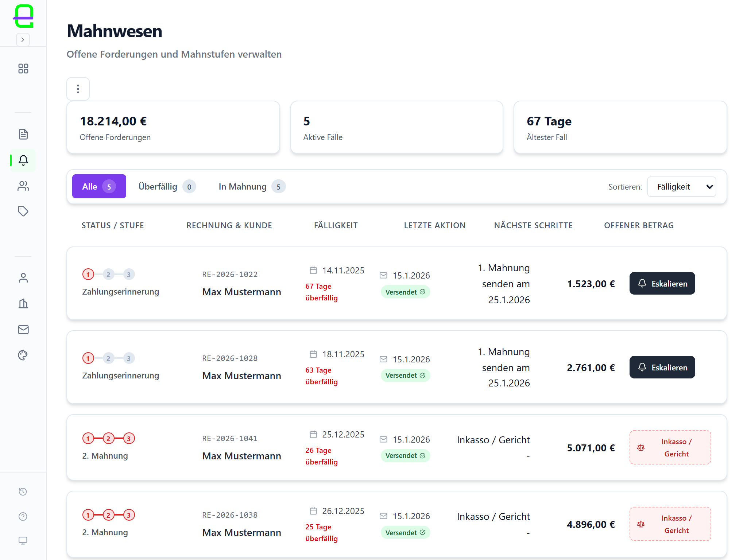The width and height of the screenshot is (747, 560).
Task: Open the user profile icon in sidebar
Action: [23, 278]
